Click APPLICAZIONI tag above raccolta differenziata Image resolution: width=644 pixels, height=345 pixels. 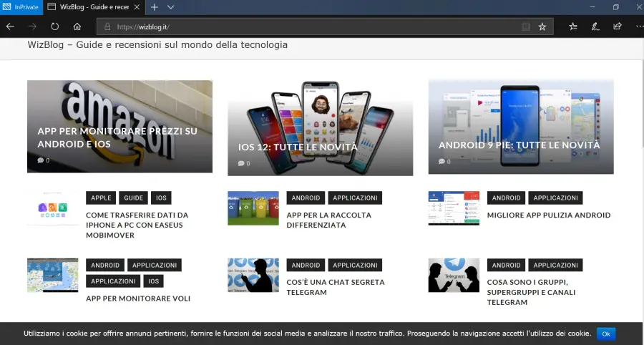pyautogui.click(x=355, y=198)
